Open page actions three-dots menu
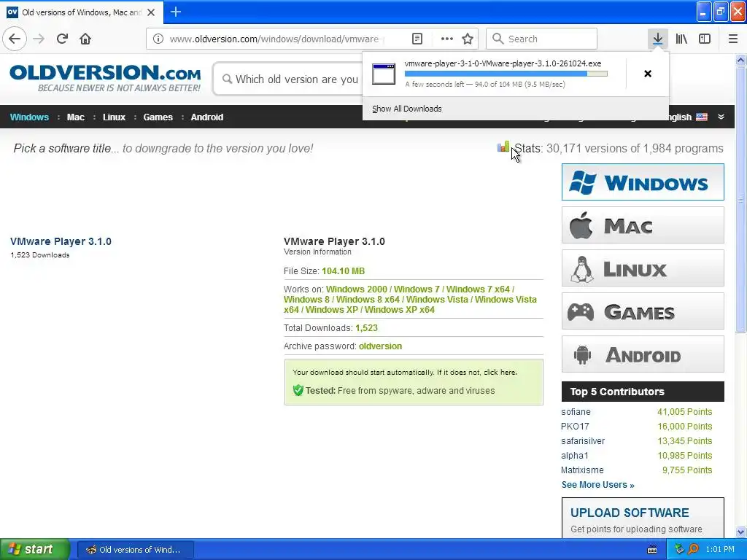 point(447,39)
